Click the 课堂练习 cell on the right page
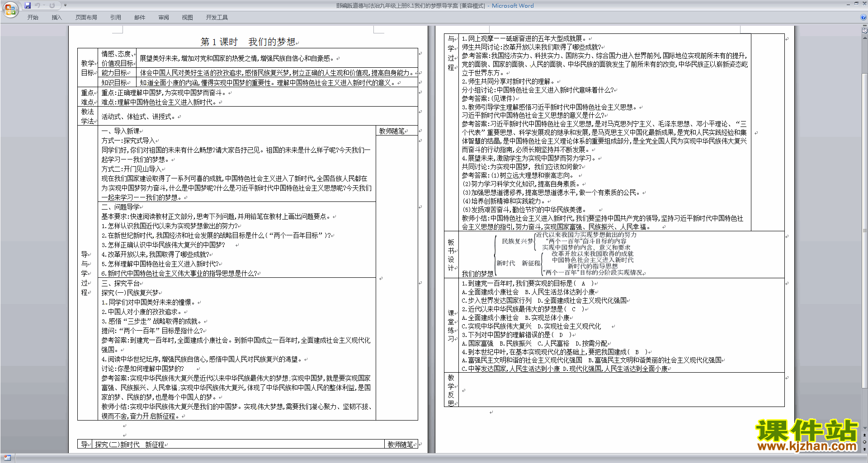This screenshot has width=868, height=463. [x=451, y=325]
